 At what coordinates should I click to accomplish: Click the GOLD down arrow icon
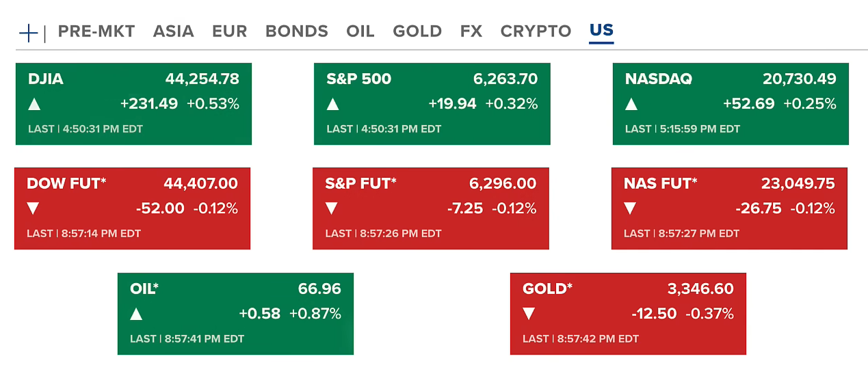[528, 314]
